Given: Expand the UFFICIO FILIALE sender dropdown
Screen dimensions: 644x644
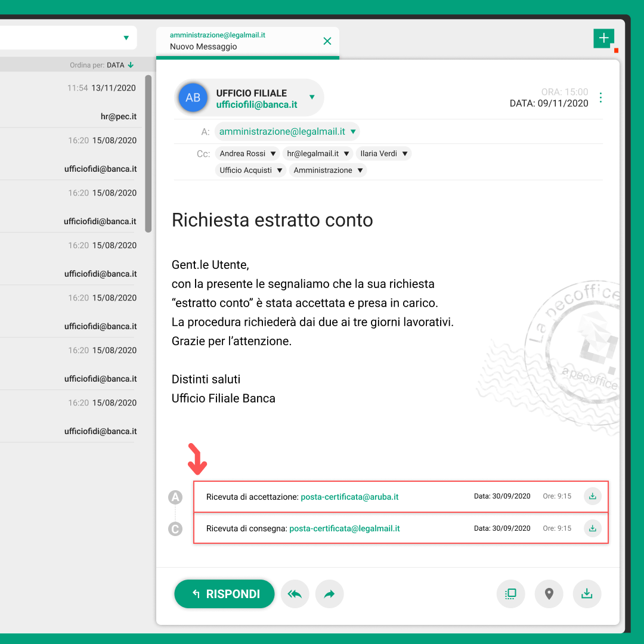Looking at the screenshot, I should coord(312,97).
